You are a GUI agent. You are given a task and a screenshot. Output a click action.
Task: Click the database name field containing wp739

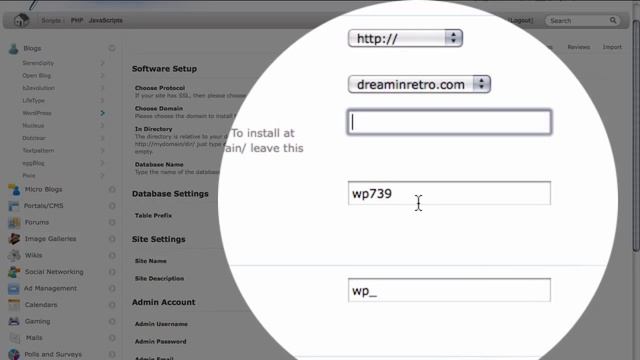[x=449, y=193]
